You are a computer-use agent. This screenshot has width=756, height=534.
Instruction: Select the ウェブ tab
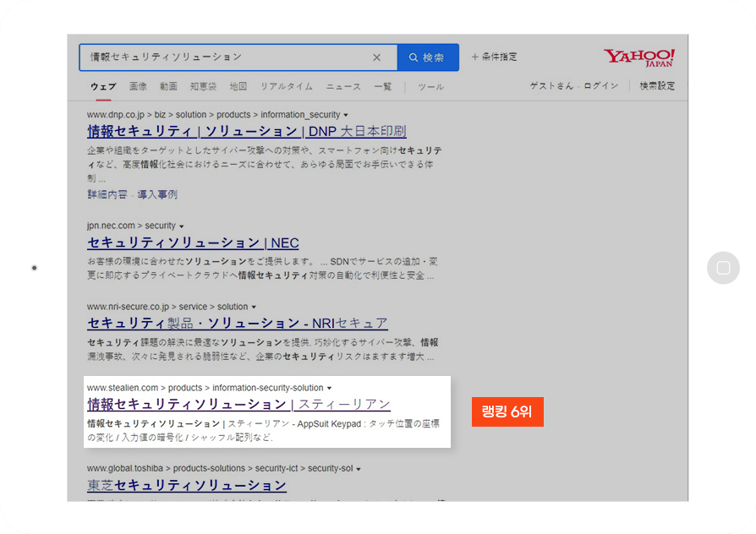click(103, 87)
